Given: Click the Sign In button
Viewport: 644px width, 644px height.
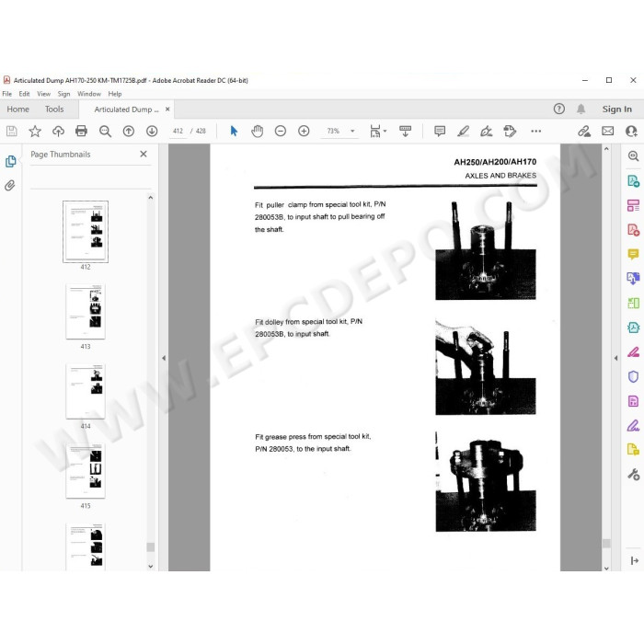Looking at the screenshot, I should tap(617, 109).
